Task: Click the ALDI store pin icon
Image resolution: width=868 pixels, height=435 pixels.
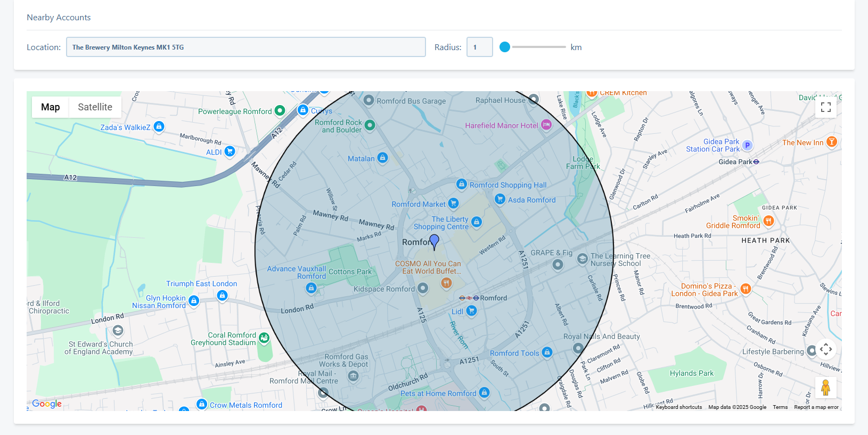Action: pos(230,151)
